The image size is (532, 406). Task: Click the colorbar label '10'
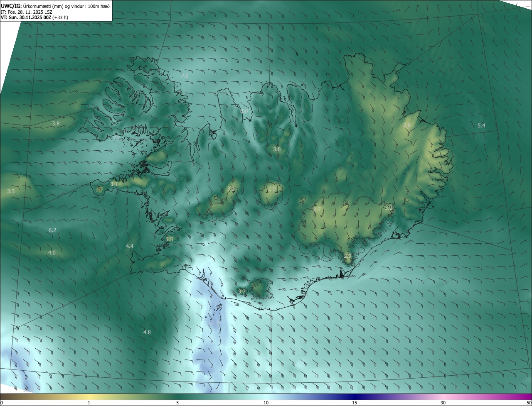[266, 403]
